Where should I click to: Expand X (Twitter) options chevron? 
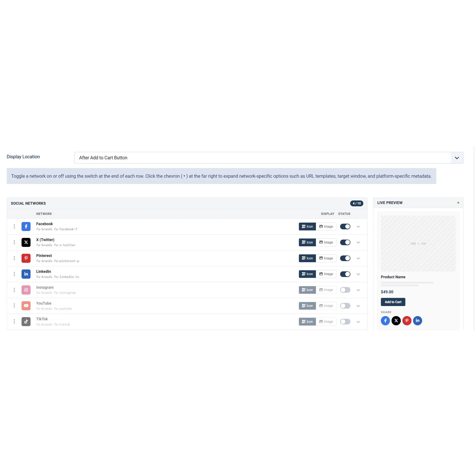tap(358, 242)
